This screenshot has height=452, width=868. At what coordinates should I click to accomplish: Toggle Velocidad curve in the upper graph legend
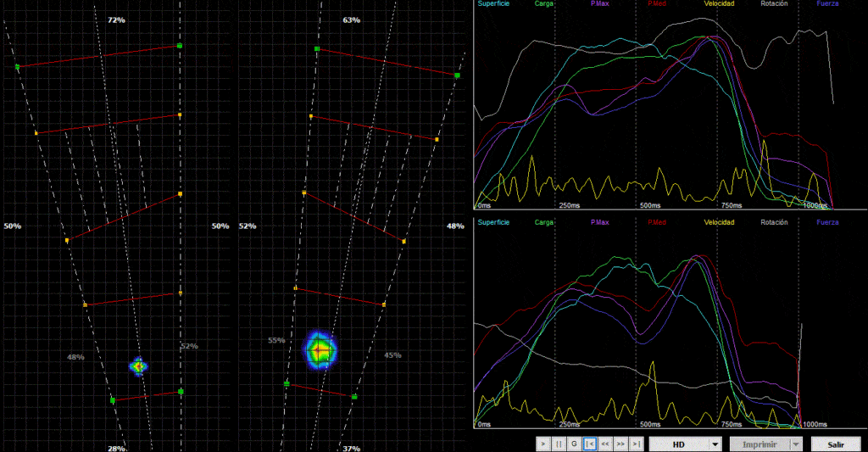(x=718, y=4)
